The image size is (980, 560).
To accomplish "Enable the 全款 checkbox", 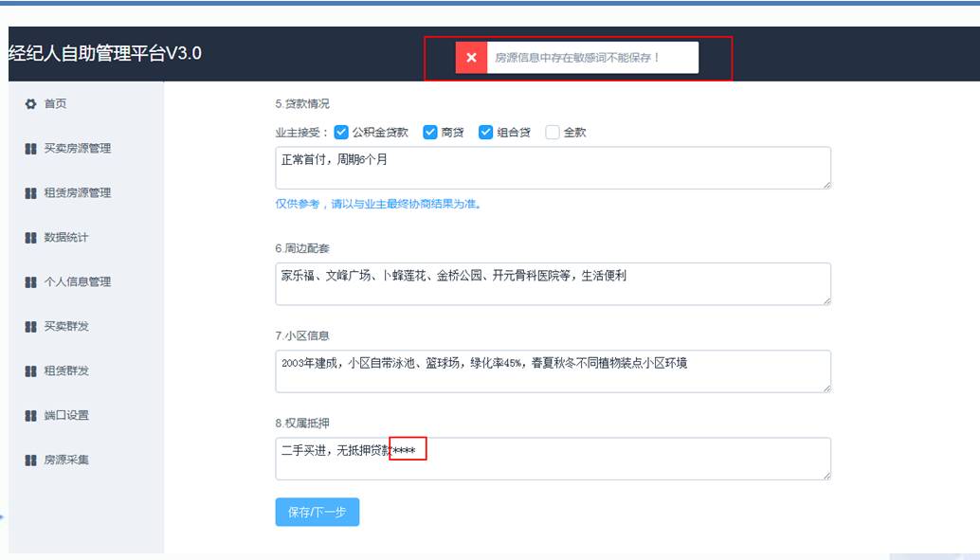I will click(553, 133).
